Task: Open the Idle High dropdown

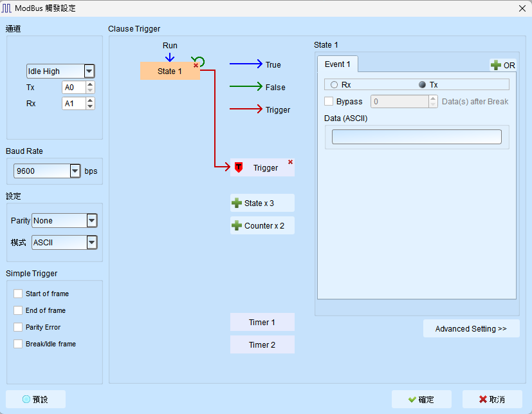Action: [89, 71]
